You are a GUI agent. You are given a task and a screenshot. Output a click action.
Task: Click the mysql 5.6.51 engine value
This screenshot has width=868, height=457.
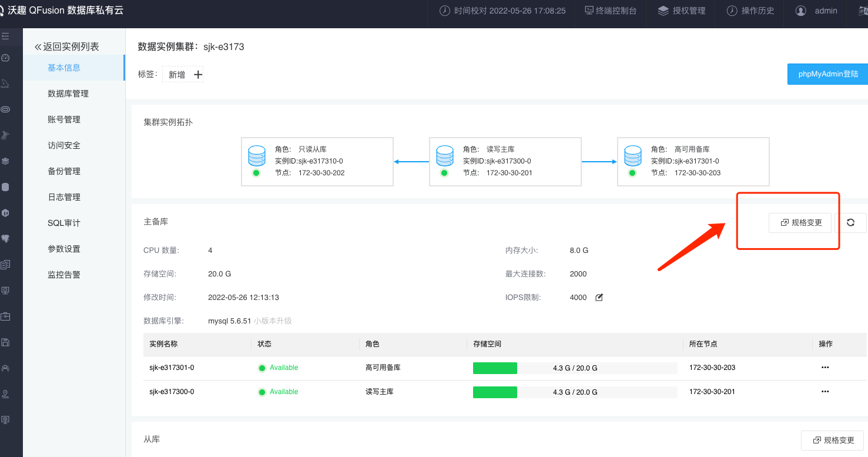click(230, 321)
